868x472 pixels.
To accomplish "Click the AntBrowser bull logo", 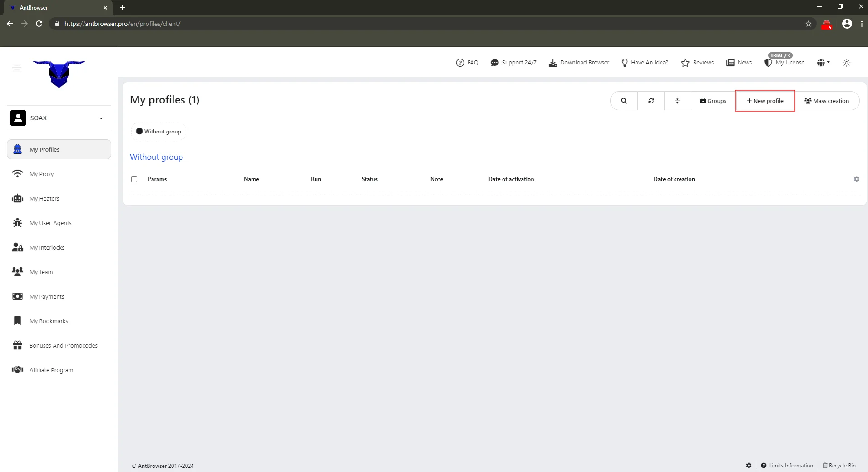I will click(x=59, y=74).
